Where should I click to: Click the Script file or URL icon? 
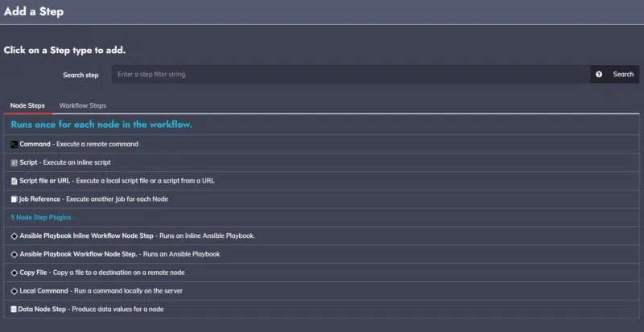(14, 181)
